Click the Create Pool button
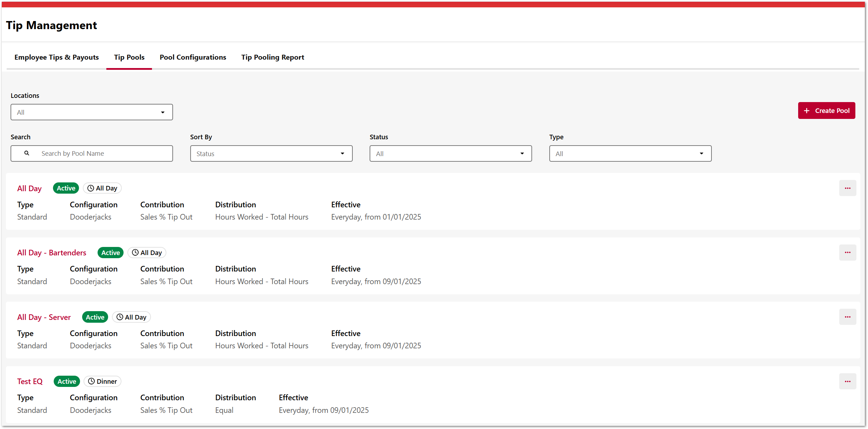The height and width of the screenshot is (429, 868). point(826,110)
